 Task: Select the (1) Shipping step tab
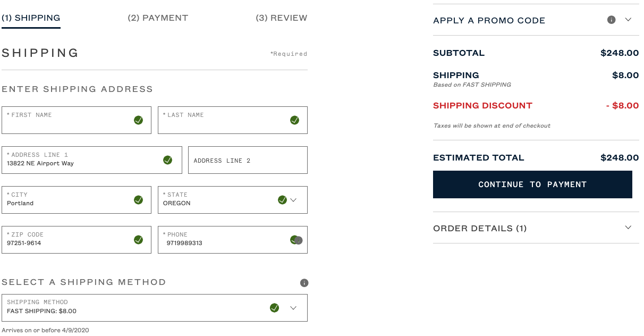31,18
